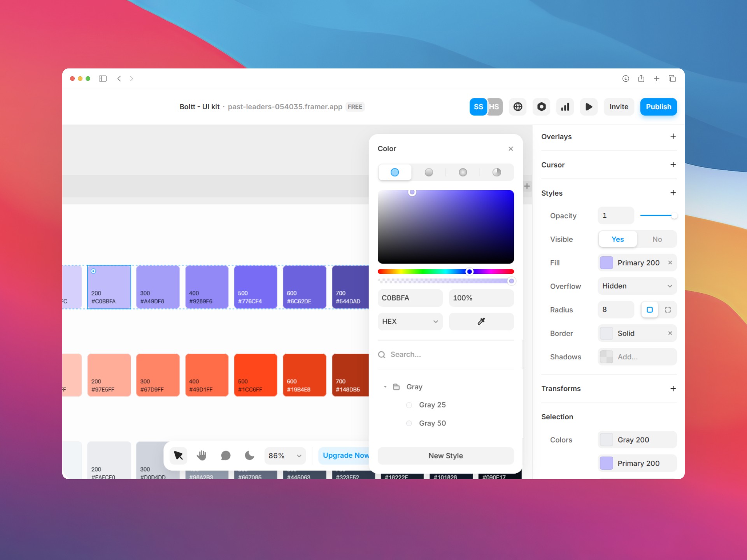Switch to conic gradient fill tab
Image resolution: width=747 pixels, height=560 pixels.
tap(497, 172)
